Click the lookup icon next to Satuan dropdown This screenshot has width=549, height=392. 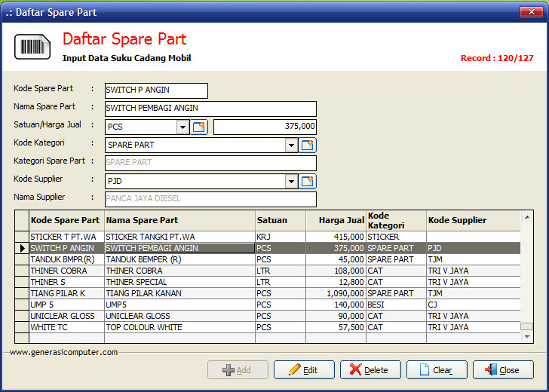click(199, 127)
